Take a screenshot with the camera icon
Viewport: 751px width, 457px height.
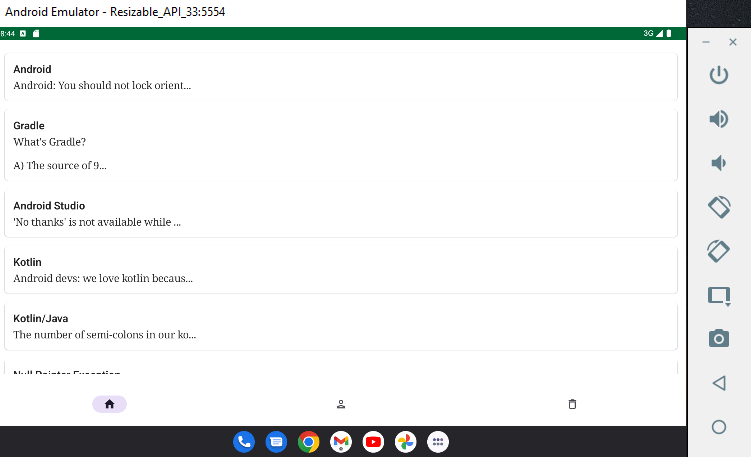tap(718, 339)
